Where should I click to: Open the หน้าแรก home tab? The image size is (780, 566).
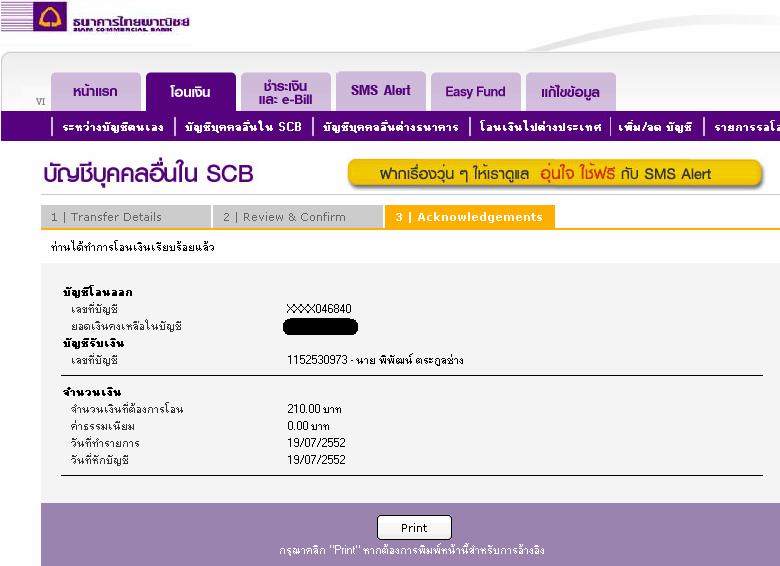(x=96, y=92)
